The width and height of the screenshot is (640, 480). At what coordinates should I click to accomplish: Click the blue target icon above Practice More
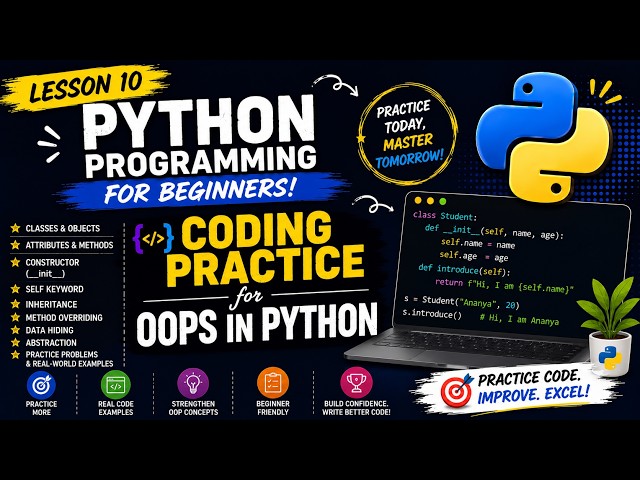click(x=41, y=385)
